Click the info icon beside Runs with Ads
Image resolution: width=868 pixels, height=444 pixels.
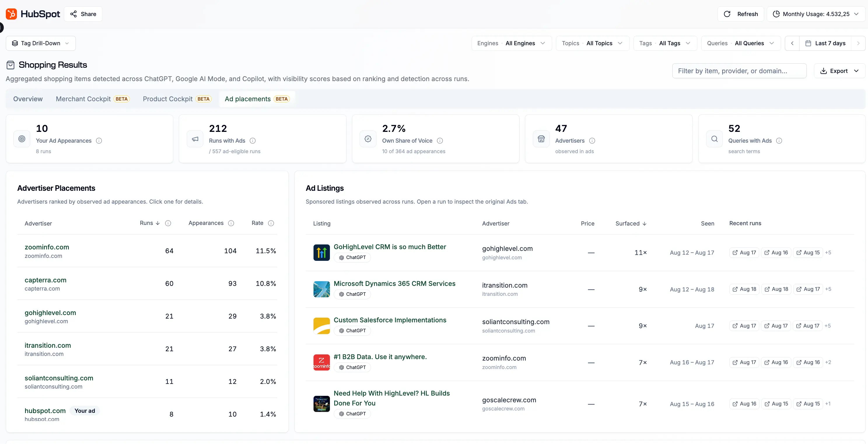pyautogui.click(x=252, y=141)
